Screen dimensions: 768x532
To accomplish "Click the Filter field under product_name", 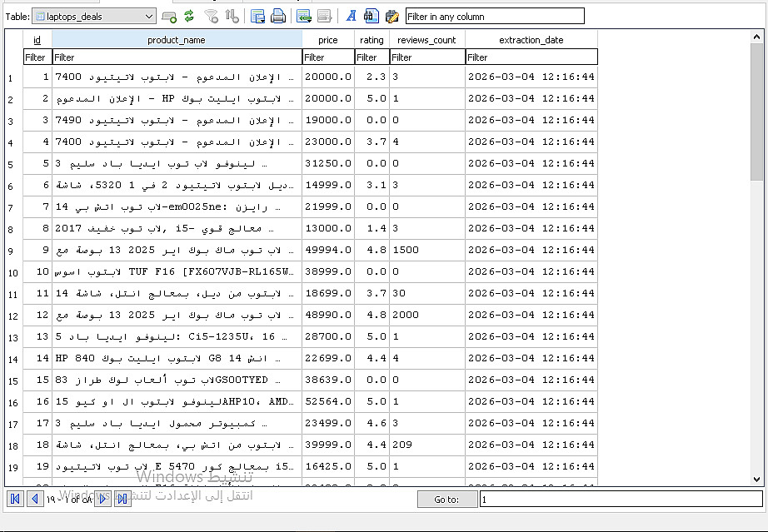I will tap(177, 57).
